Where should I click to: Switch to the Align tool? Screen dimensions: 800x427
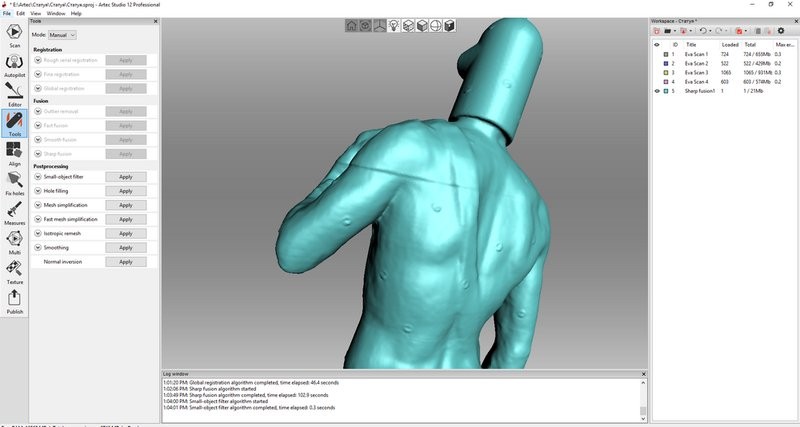coord(14,152)
